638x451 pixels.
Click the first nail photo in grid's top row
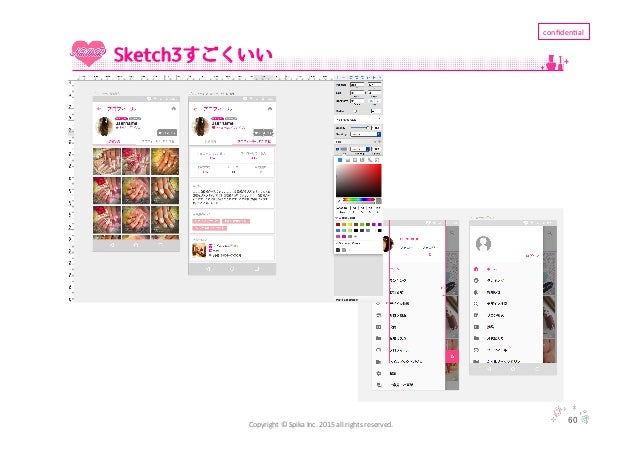107,162
